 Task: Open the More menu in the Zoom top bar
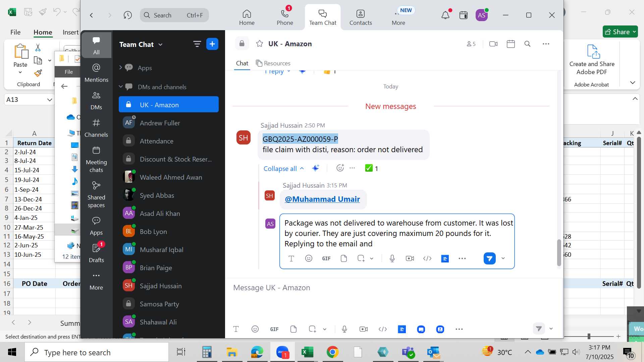click(398, 17)
